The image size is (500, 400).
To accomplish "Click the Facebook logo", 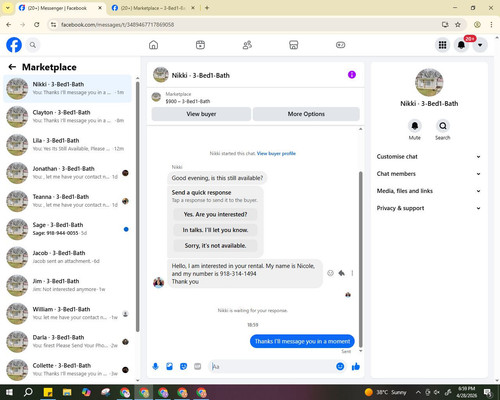I will (14, 45).
